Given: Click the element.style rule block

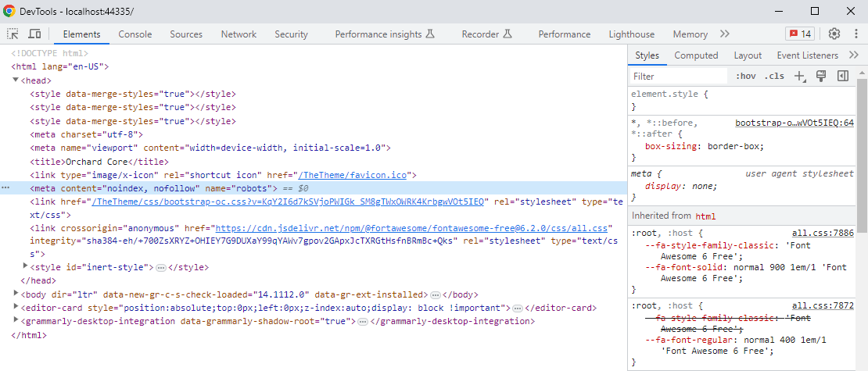Looking at the screenshot, I should [x=742, y=100].
